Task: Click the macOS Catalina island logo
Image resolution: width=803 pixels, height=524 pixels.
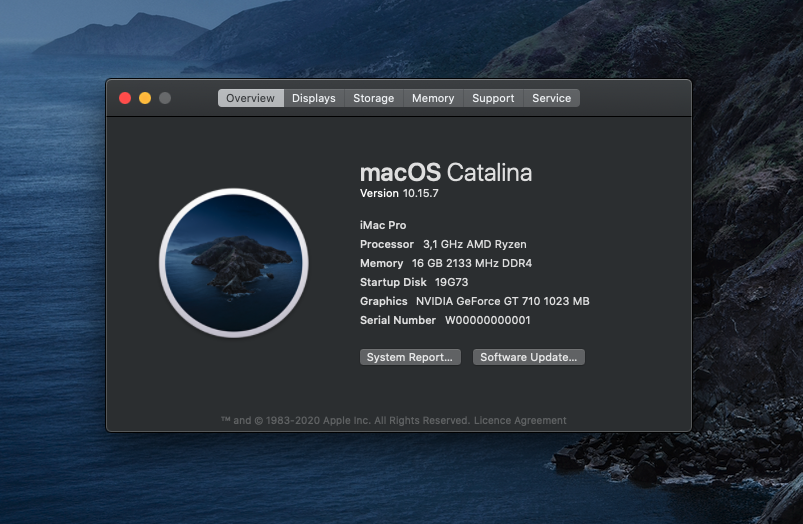Action: pos(234,263)
